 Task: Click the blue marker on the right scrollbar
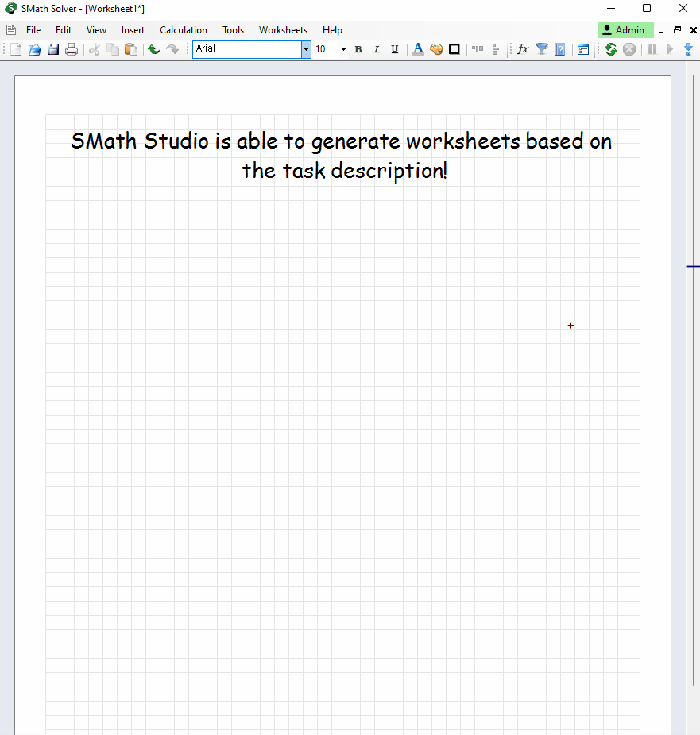click(x=691, y=266)
